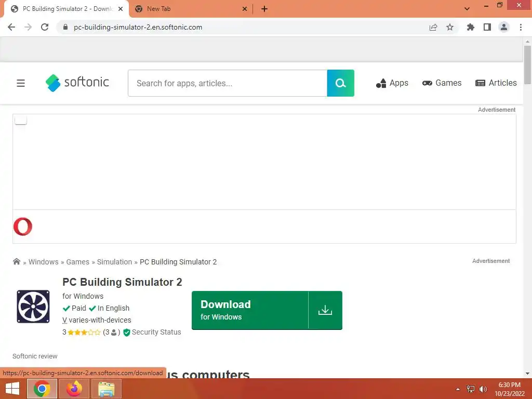Launch Firefox from the taskbar

[x=74, y=389]
